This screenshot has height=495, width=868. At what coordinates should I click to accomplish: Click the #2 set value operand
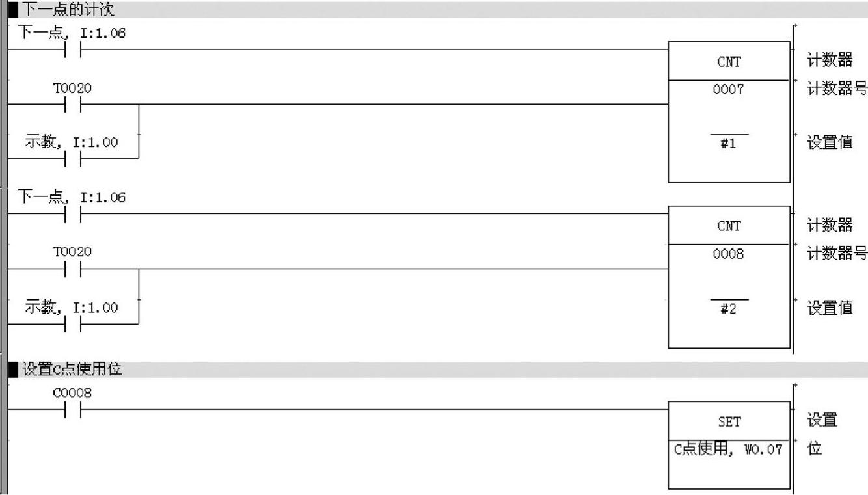pyautogui.click(x=729, y=309)
